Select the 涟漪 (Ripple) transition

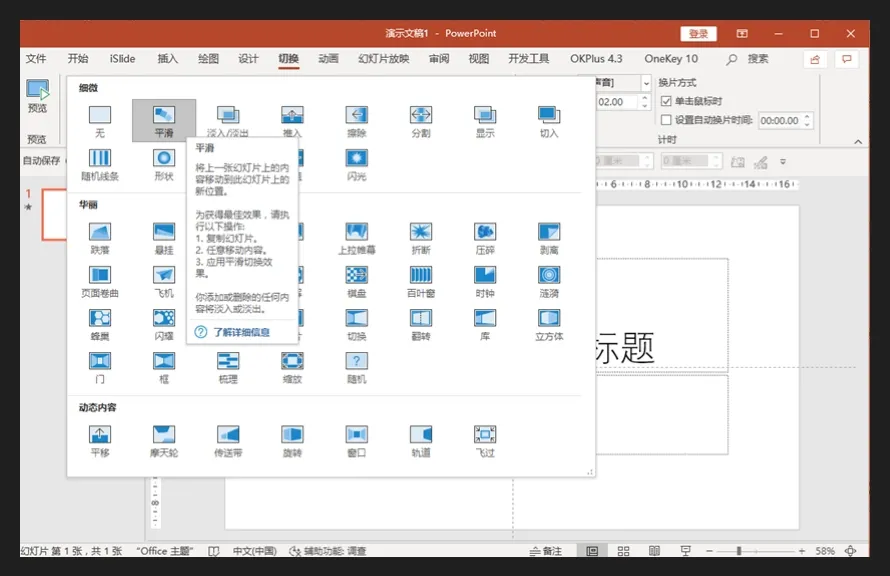pyautogui.click(x=549, y=281)
